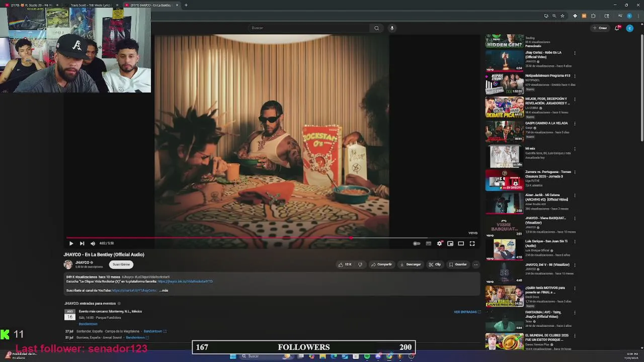Open Spotify from the taskbar
Screen dimensions: 644x362
pos(367,356)
